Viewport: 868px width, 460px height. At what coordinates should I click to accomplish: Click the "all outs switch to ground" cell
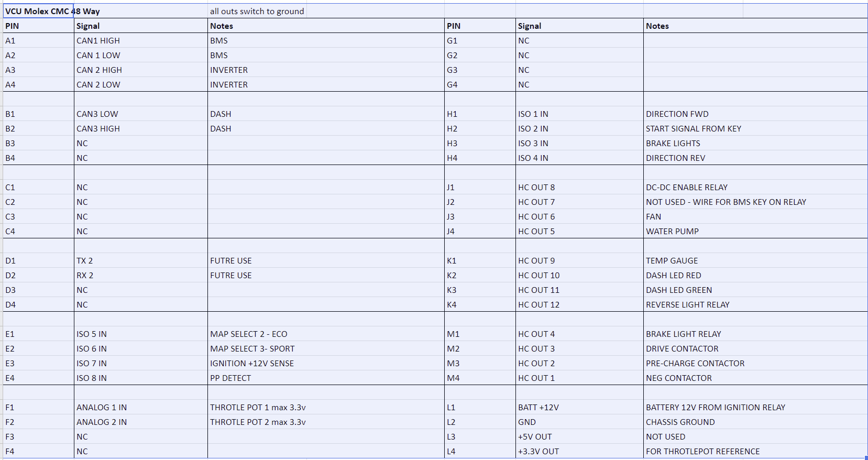coord(257,11)
